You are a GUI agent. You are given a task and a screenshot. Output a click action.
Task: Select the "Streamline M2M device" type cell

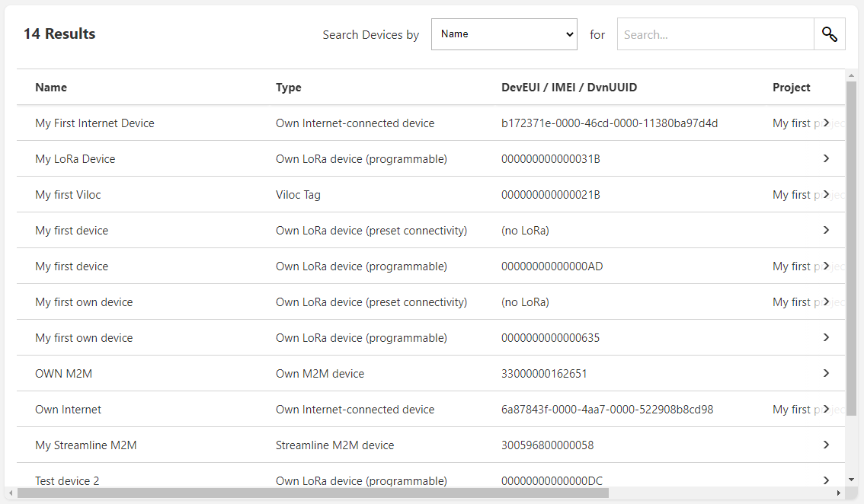[x=335, y=445]
